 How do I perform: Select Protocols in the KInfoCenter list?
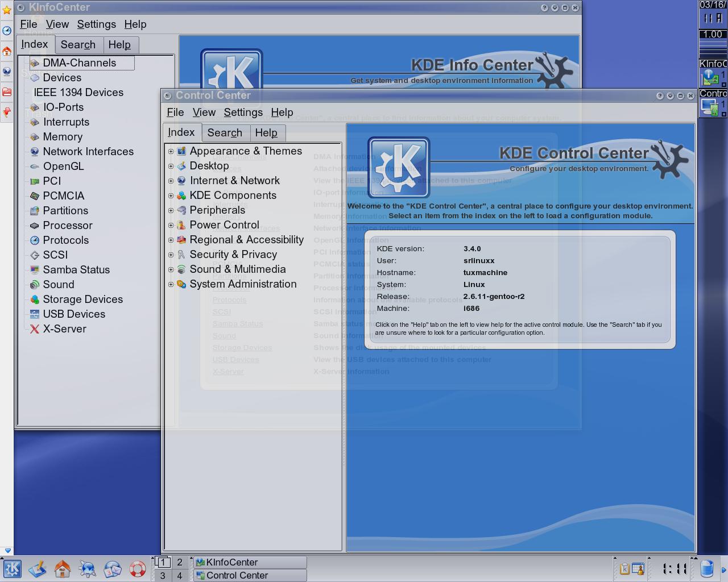pyautogui.click(x=66, y=240)
